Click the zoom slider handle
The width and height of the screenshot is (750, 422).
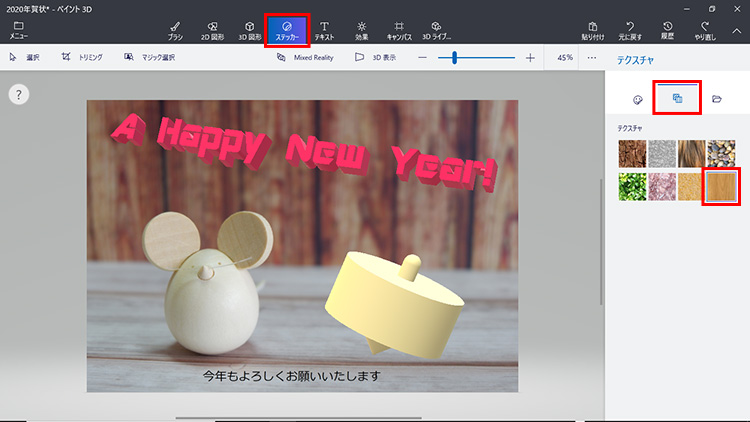[454, 58]
